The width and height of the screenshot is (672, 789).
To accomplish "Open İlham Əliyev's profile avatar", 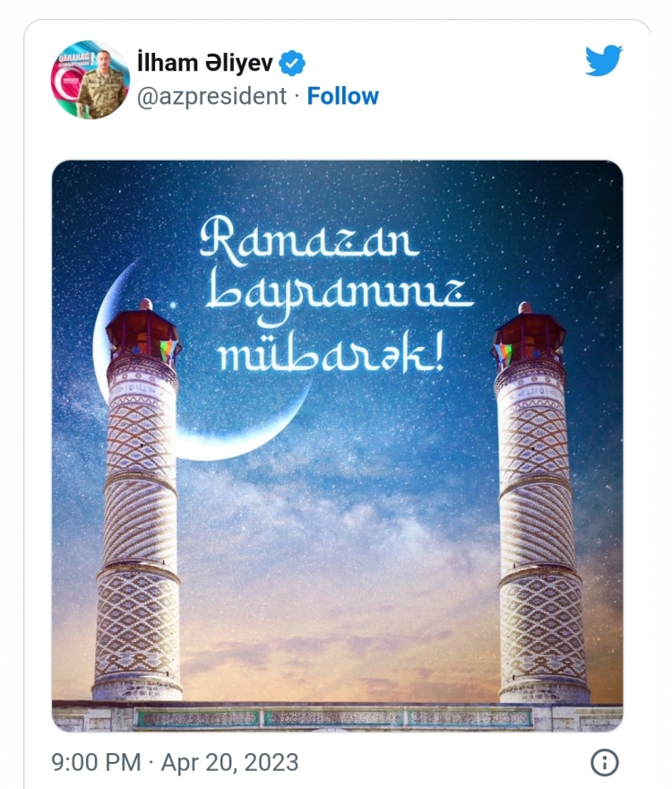I will (x=90, y=80).
